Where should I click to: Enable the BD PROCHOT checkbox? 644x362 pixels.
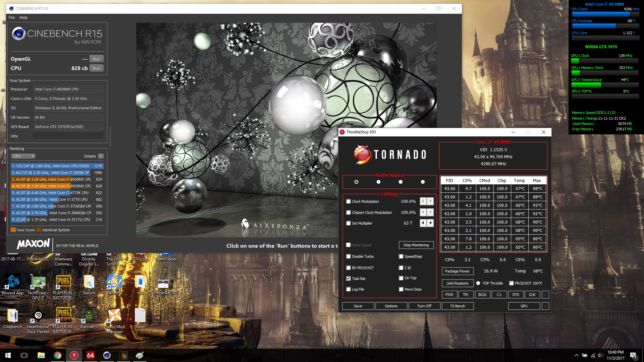pos(348,268)
